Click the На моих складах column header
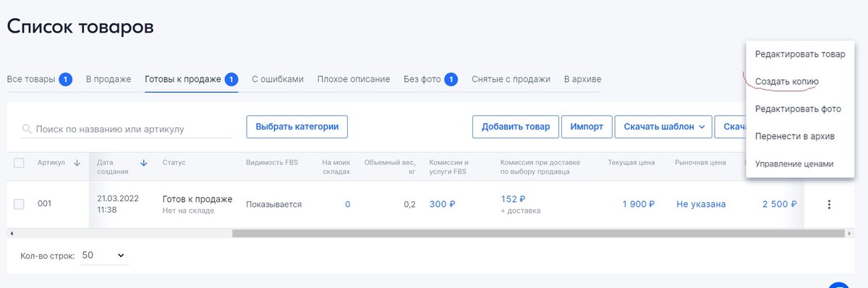Viewport: 868px width, 288px height. 336,167
